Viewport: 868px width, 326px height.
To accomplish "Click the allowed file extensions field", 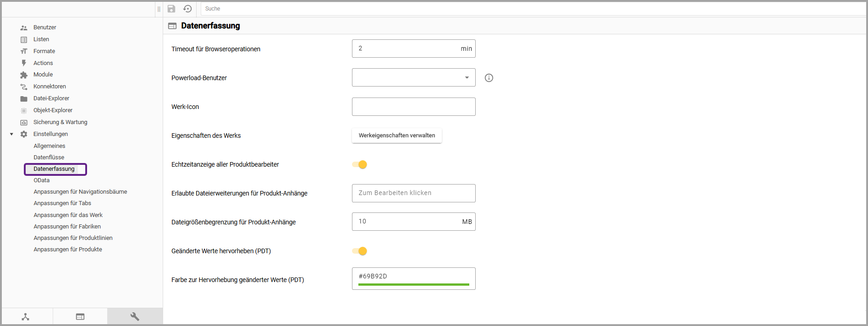I will [413, 193].
